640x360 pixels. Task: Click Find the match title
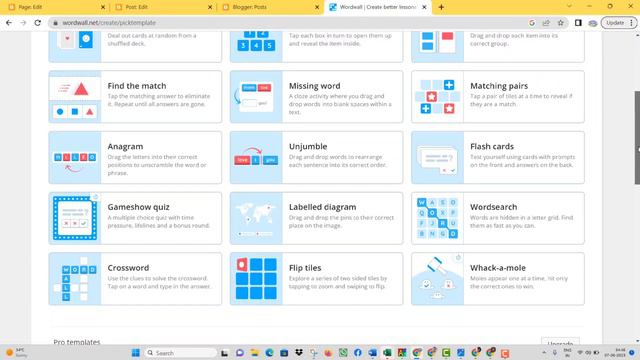click(137, 86)
